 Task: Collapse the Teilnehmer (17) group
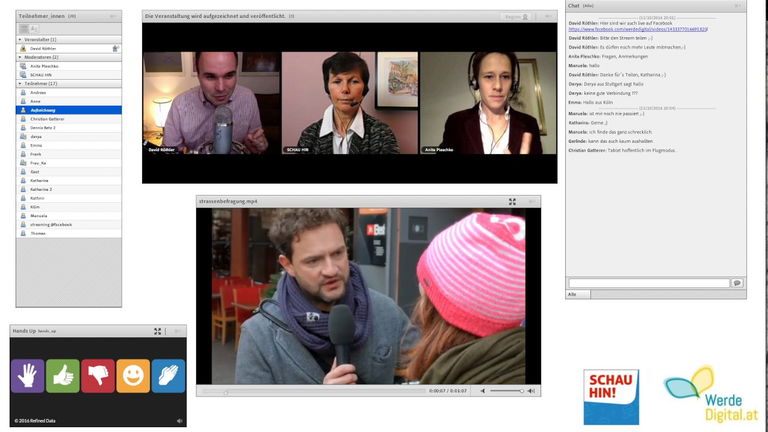click(x=20, y=84)
